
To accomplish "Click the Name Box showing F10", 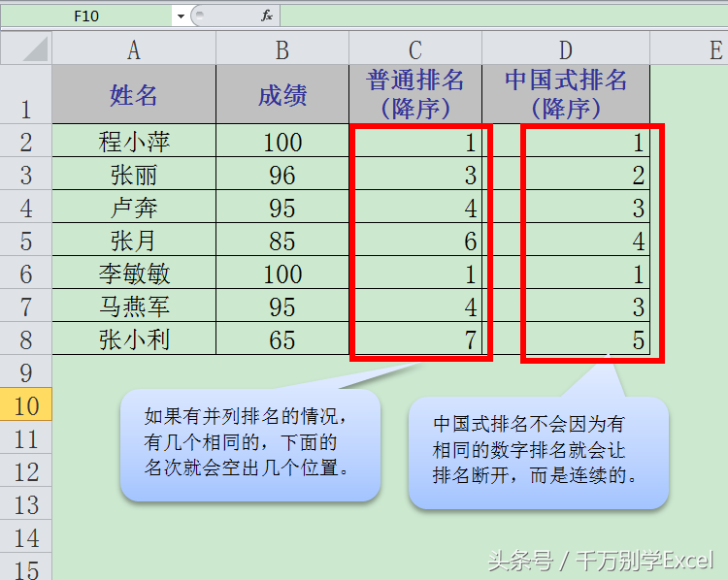I will pos(86,16).
